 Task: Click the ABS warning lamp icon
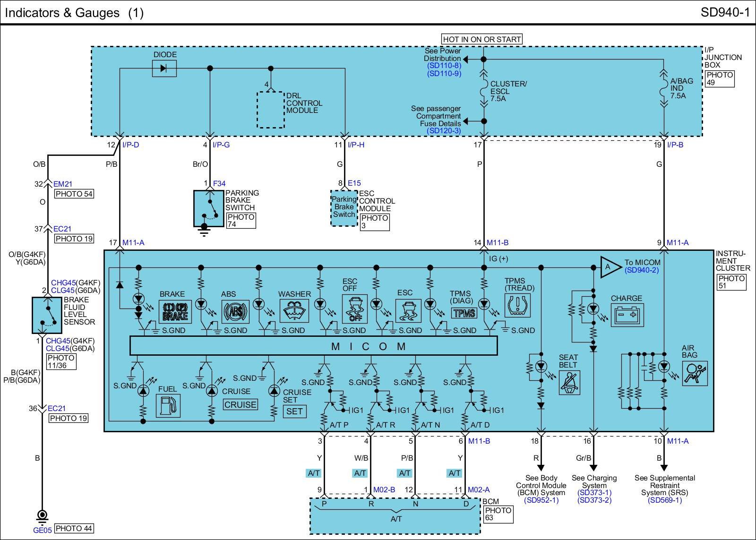click(x=235, y=312)
